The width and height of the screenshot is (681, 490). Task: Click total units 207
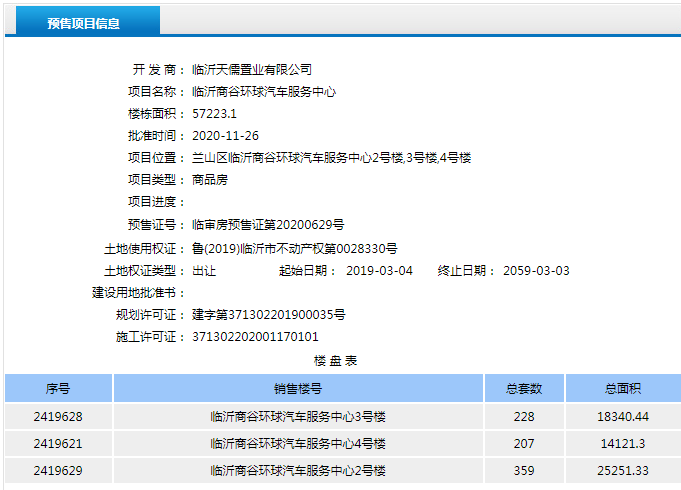pos(524,444)
